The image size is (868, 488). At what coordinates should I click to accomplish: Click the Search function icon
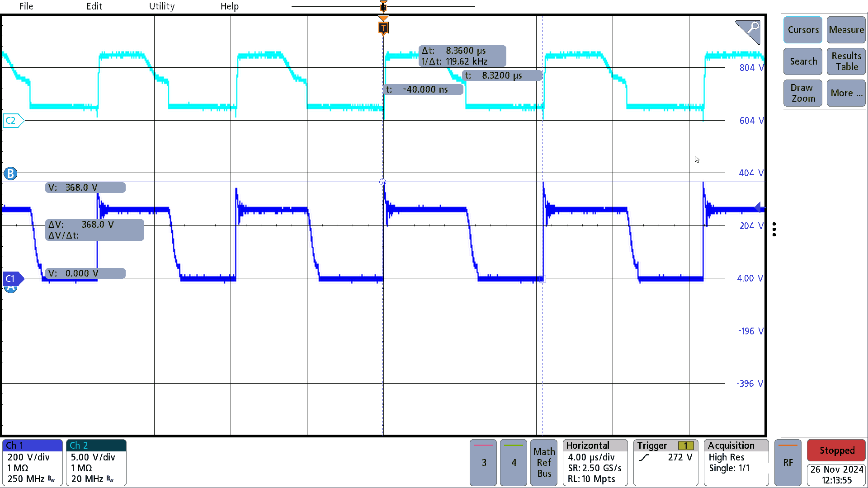[802, 61]
